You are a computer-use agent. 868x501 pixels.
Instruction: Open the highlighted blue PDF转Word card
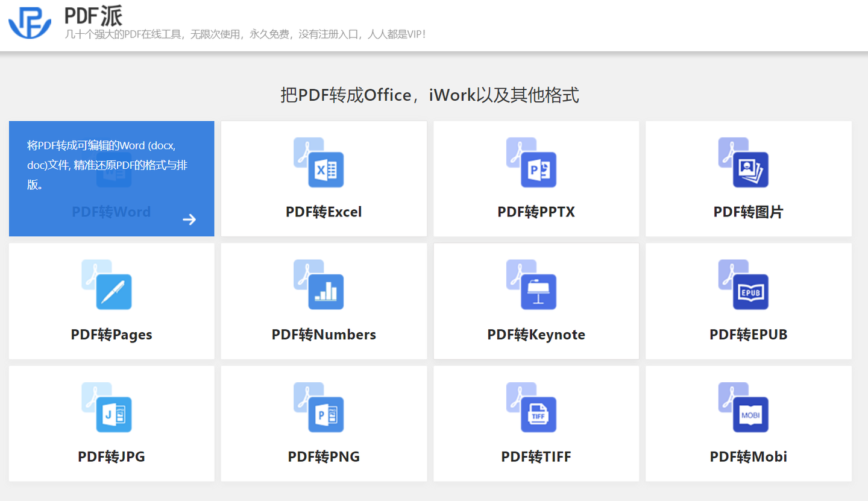(112, 178)
